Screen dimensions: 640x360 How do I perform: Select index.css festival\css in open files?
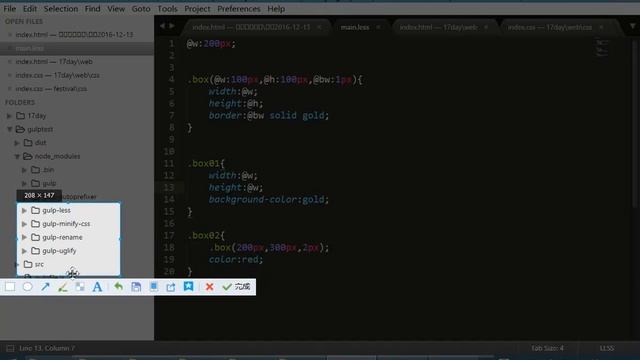click(51, 89)
